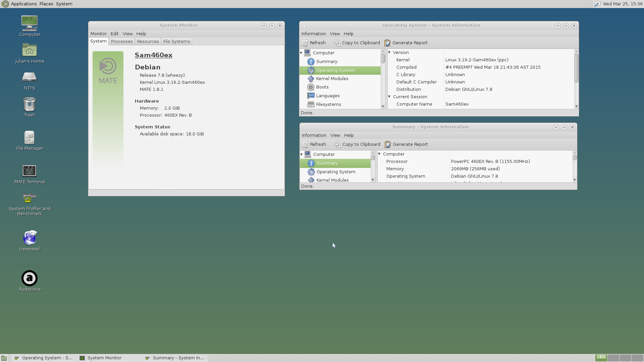Collapse the Current Session section expander
Viewport: 644px width, 362px height.
click(x=389, y=97)
